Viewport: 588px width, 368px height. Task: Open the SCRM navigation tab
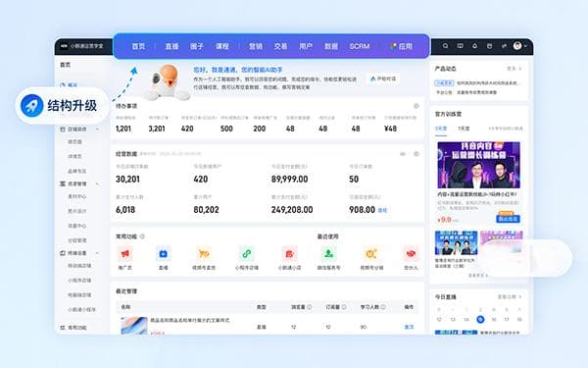pos(360,46)
